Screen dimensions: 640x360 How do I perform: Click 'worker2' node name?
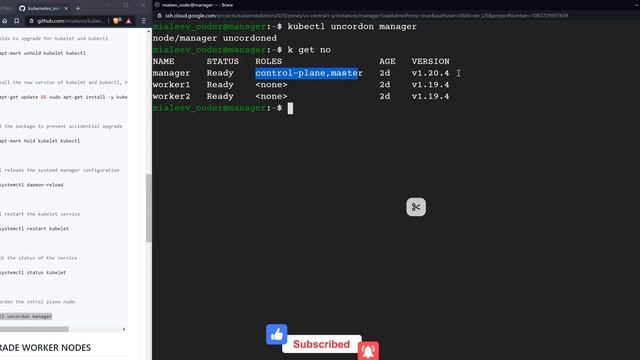pyautogui.click(x=171, y=96)
